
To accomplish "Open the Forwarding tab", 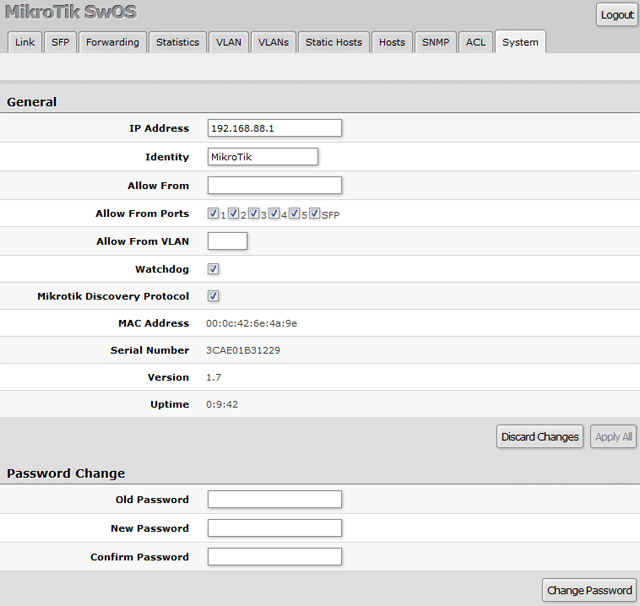I will tap(112, 42).
